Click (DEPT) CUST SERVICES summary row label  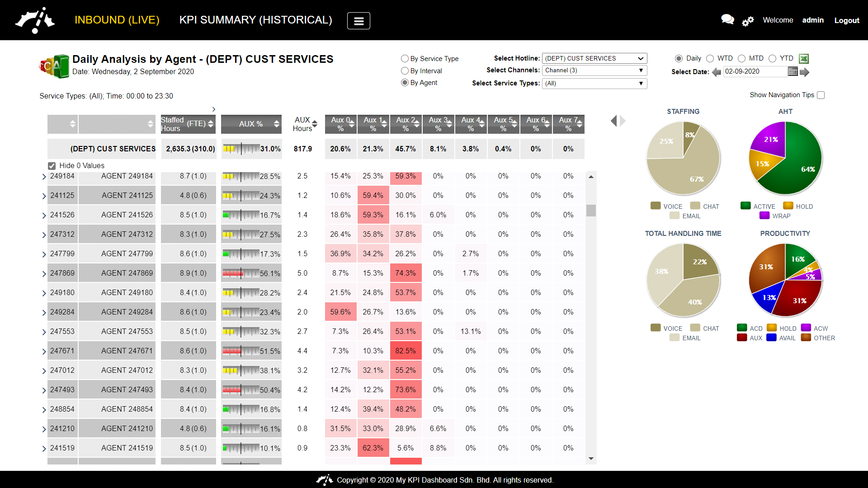[x=113, y=149]
